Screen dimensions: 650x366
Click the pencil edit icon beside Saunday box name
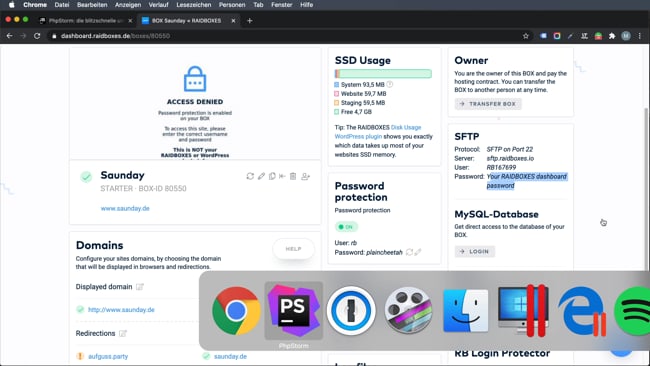coord(261,176)
